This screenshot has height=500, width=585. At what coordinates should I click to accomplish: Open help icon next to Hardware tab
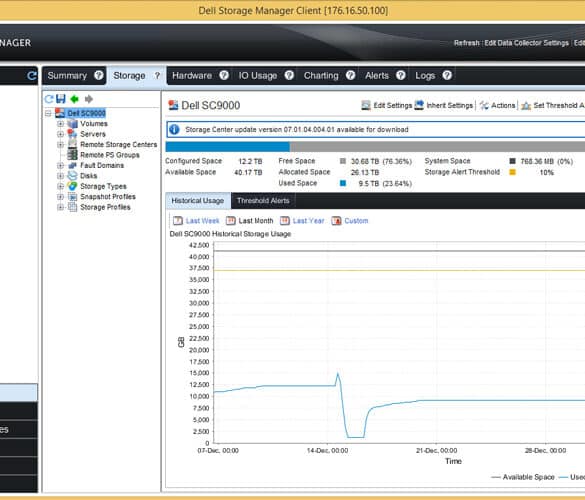tap(224, 75)
